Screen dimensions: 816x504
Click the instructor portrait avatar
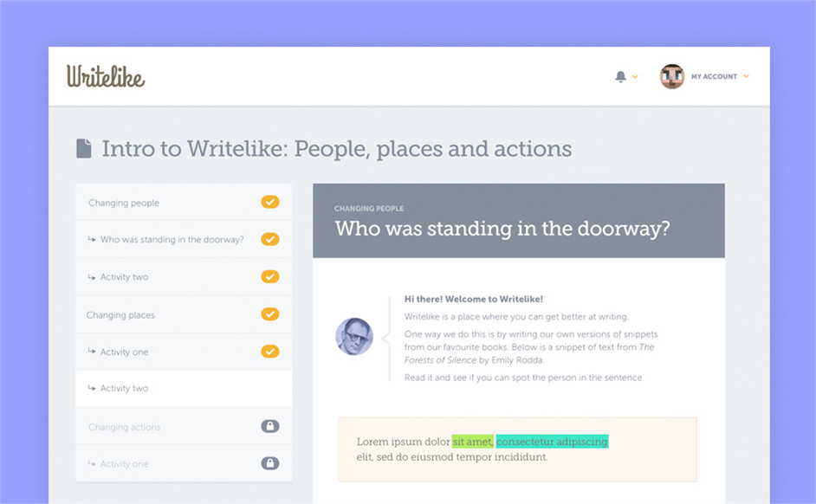(x=354, y=336)
